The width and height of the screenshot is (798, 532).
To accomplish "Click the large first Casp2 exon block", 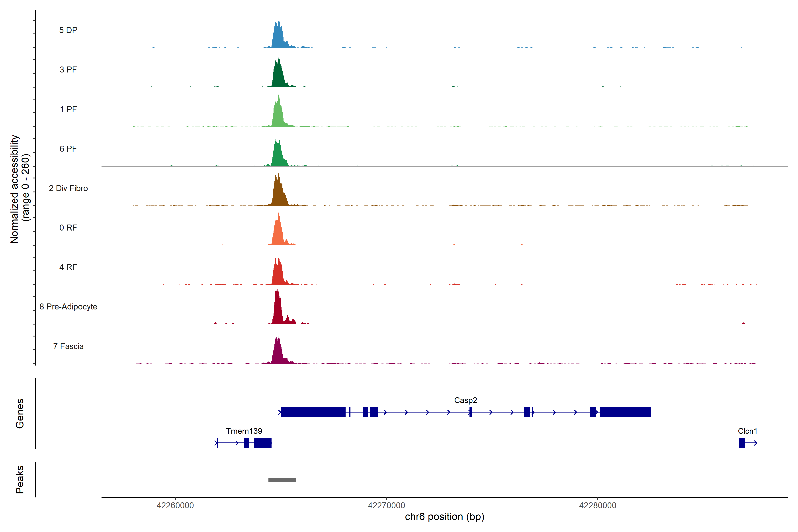I will (x=313, y=412).
